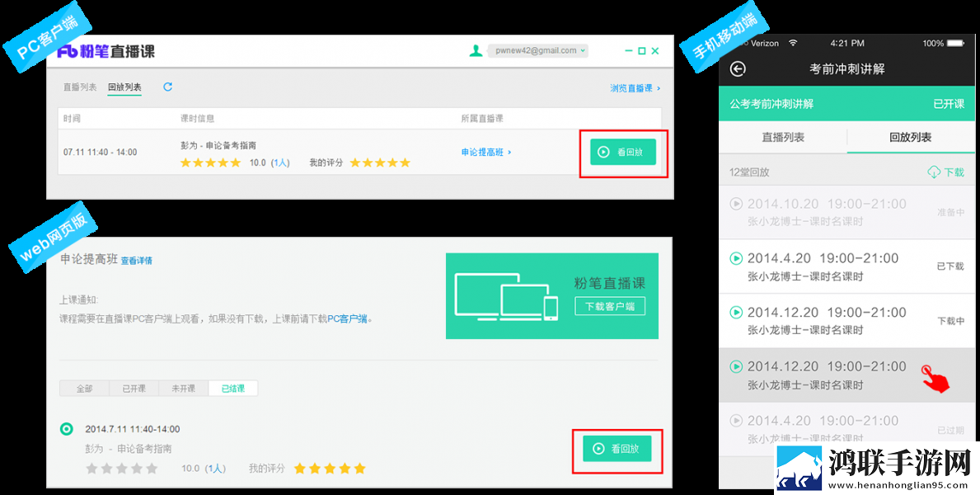
Task: Click 所属直播课 column header
Action: [x=482, y=118]
